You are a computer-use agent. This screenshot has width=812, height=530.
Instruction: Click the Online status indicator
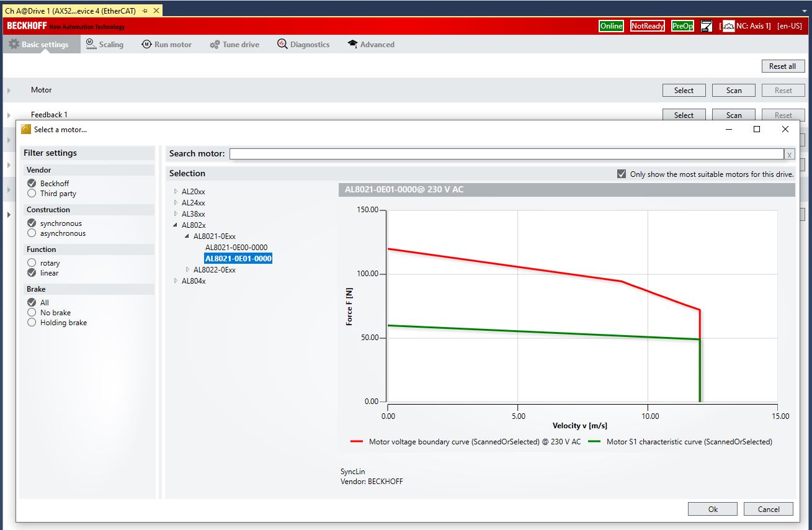pyautogui.click(x=611, y=26)
